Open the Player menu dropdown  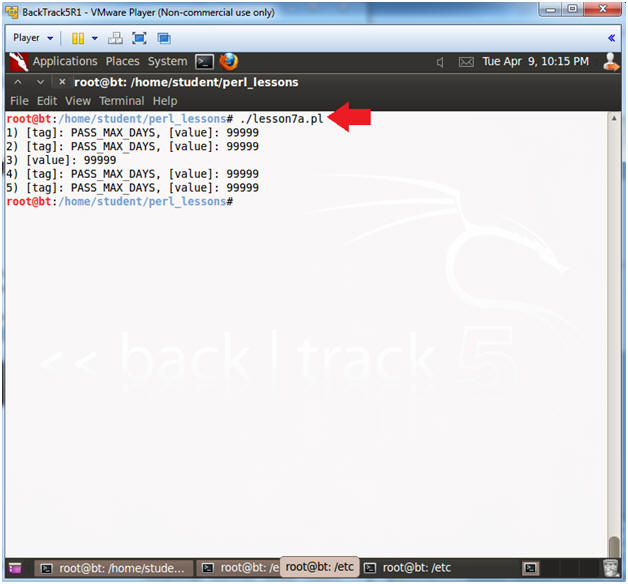click(33, 38)
